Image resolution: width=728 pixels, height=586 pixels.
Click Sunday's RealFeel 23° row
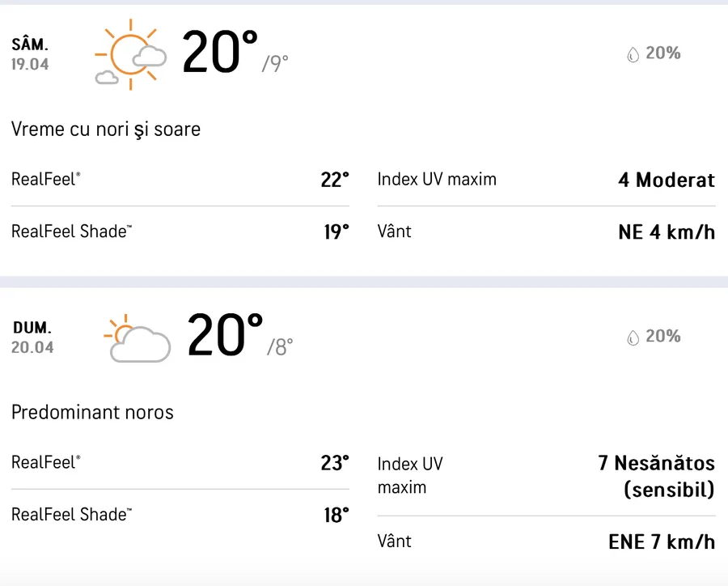pyautogui.click(x=180, y=463)
